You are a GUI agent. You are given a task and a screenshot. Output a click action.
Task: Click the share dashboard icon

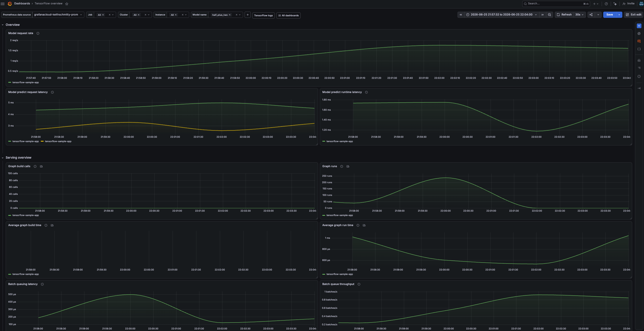pos(591,15)
